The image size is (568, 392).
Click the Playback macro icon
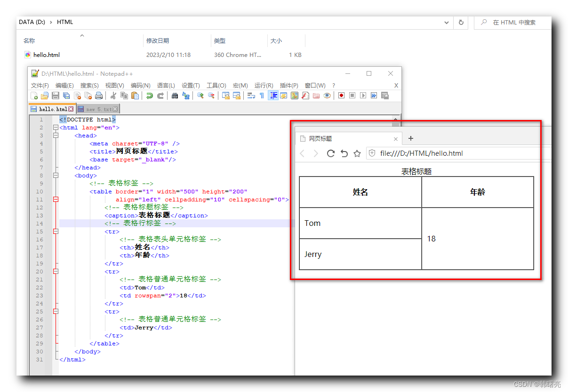tap(363, 96)
